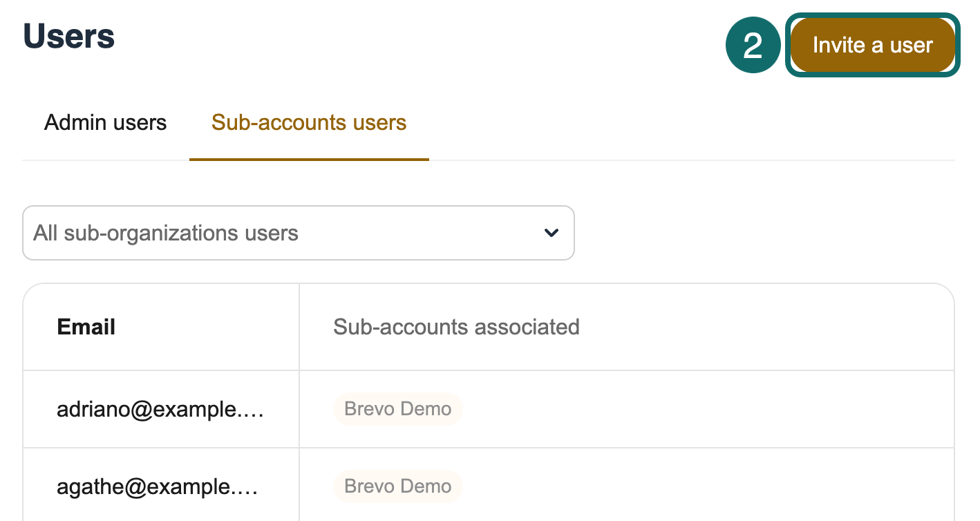
Task: Click the Sub-accounts associated column header
Action: pos(456,327)
